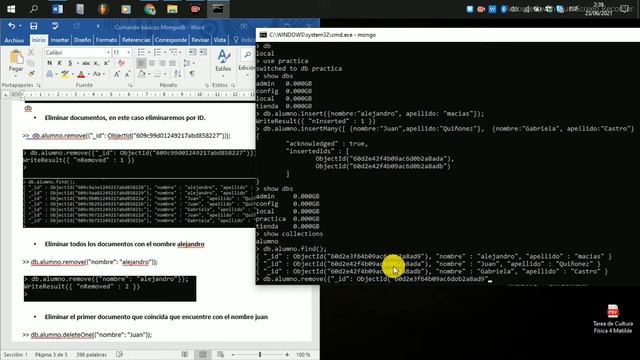Open the Calibri font name dropdown
Image resolution: width=640 pixels, height=360 pixels.
pos(108,53)
